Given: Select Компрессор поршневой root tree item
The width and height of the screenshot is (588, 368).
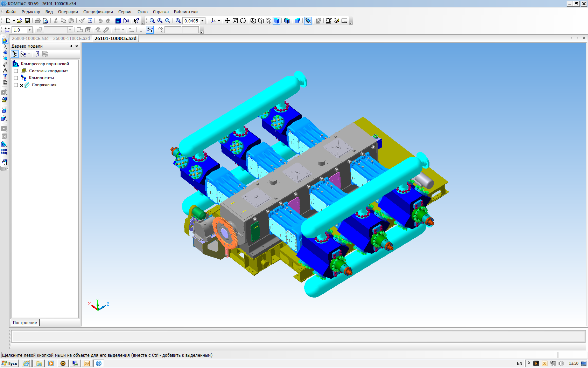Looking at the screenshot, I should (45, 64).
